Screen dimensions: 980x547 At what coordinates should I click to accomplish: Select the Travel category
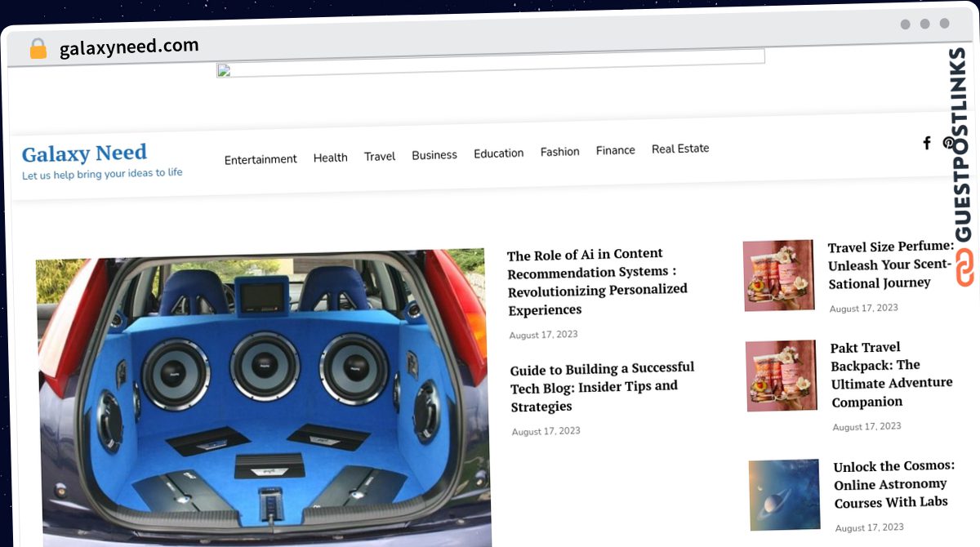(380, 156)
